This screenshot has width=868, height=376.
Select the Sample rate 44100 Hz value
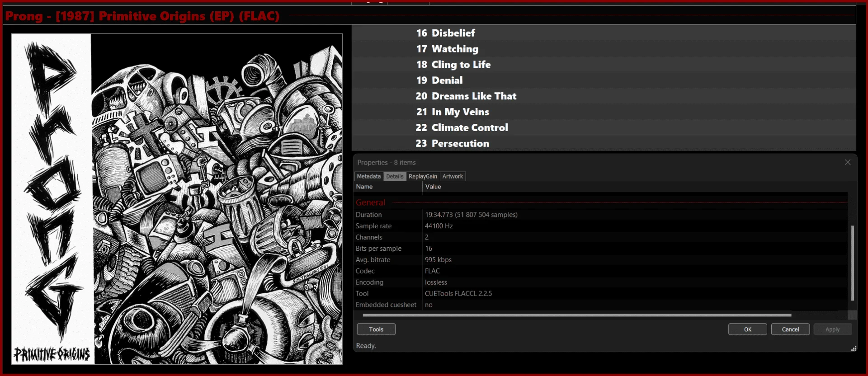click(439, 226)
